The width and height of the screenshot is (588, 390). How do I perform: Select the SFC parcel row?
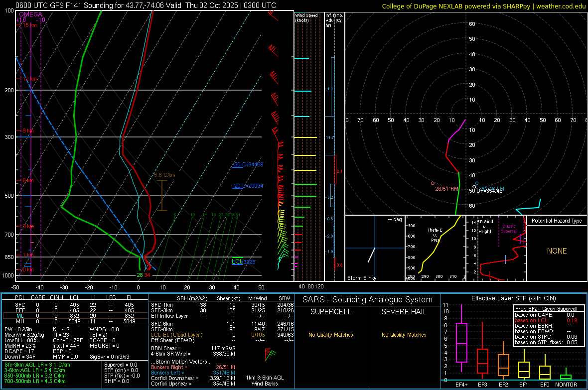coord(75,305)
